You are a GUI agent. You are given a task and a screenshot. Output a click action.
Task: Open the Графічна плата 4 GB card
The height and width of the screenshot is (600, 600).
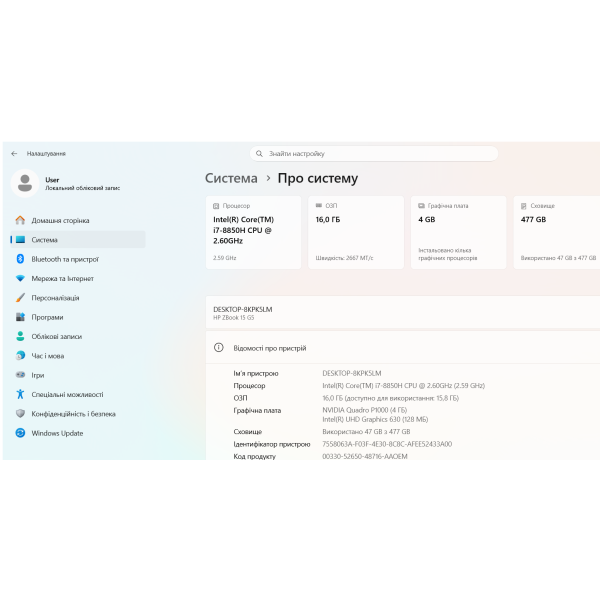458,232
